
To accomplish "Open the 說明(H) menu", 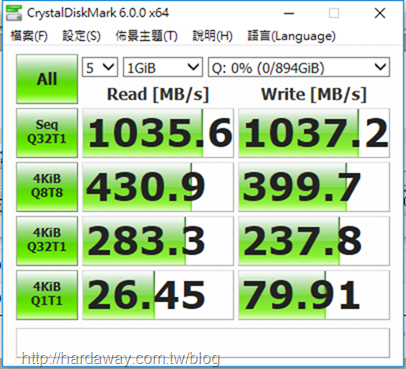I will pyautogui.click(x=213, y=36).
